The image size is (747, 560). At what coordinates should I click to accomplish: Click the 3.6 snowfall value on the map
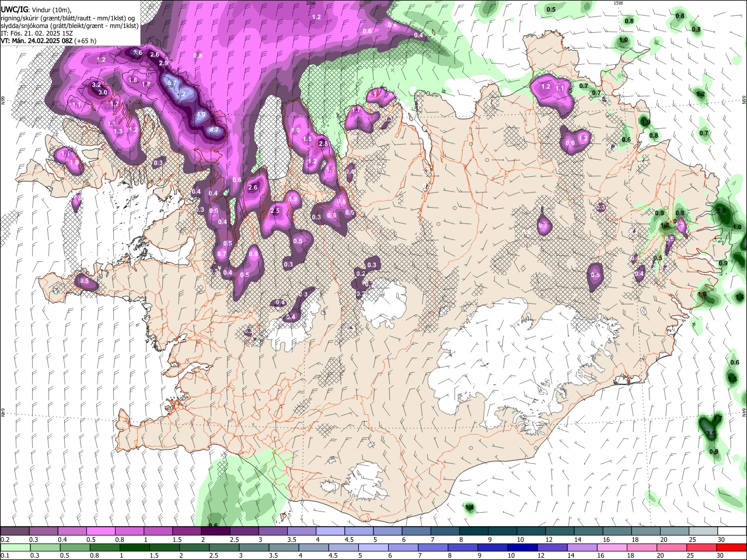click(138, 52)
